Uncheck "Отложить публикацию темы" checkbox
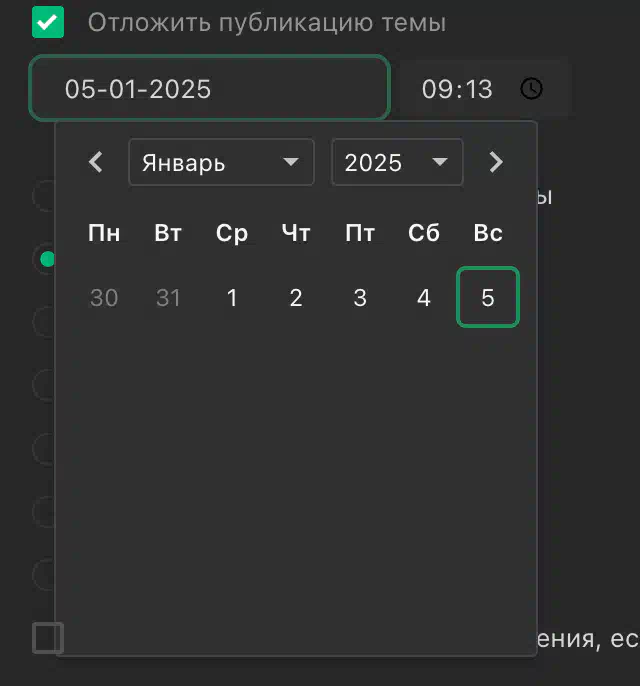640x686 pixels. point(48,22)
